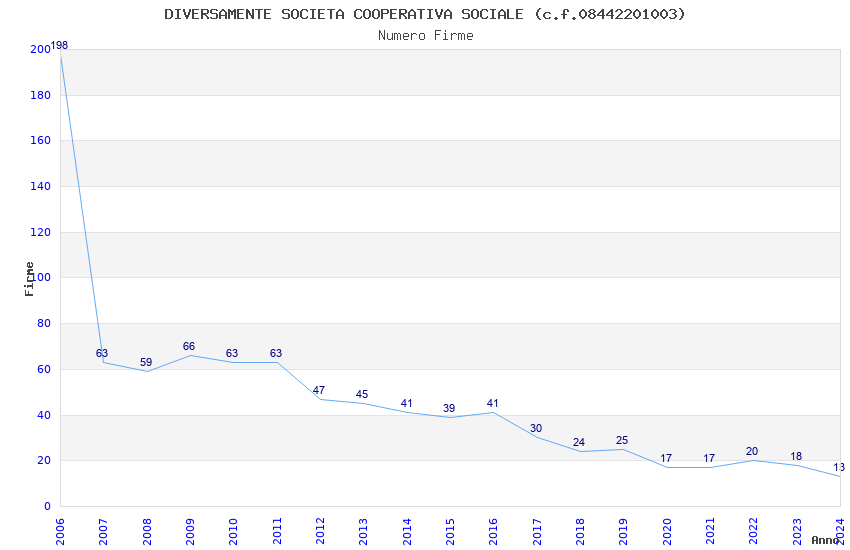Click the 2020 x-axis year label
This screenshot has height=550, width=850.
(667, 532)
